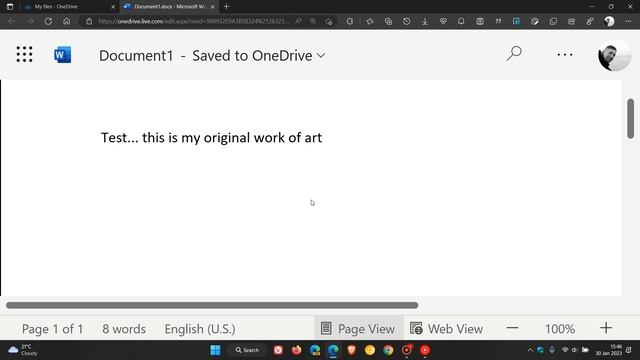Screen dimensions: 640x360
Task: Open the Windows Start menu
Action: tap(216, 350)
